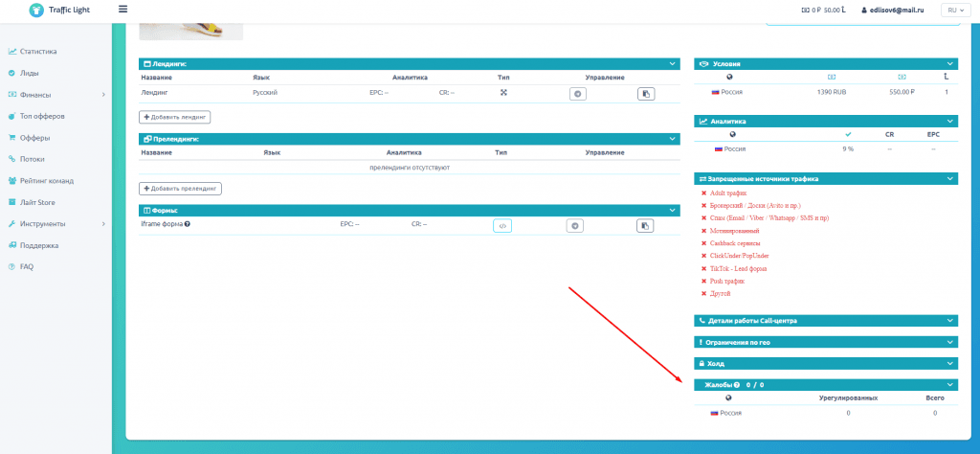Screen dimensions: 980x454
Task: Go to Офферы in sidebar
Action: [34, 137]
